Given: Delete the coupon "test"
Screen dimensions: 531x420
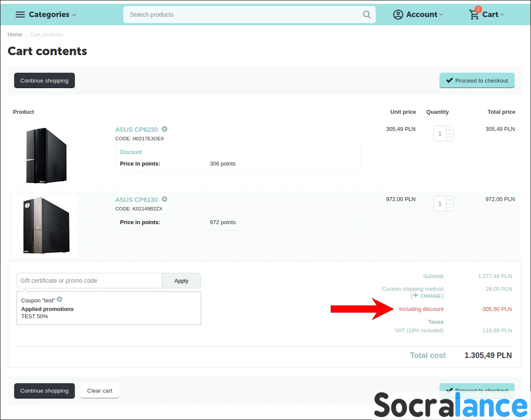Looking at the screenshot, I should (x=59, y=299).
